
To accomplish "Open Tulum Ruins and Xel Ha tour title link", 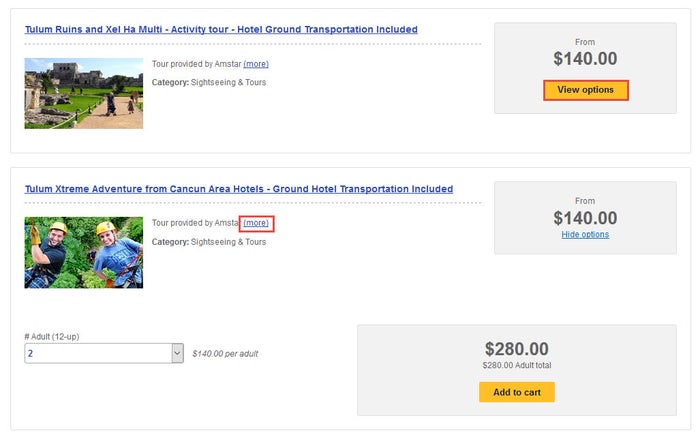I will [x=221, y=29].
